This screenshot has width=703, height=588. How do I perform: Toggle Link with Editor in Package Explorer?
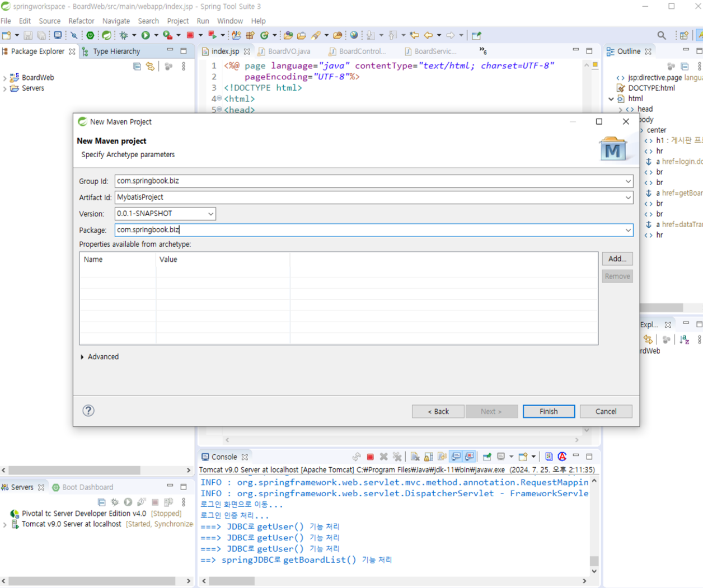point(150,66)
